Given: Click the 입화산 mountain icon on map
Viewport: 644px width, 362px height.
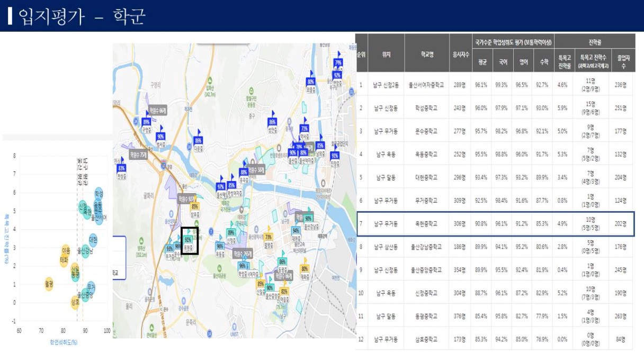Looking at the screenshot, I should coord(210,82).
